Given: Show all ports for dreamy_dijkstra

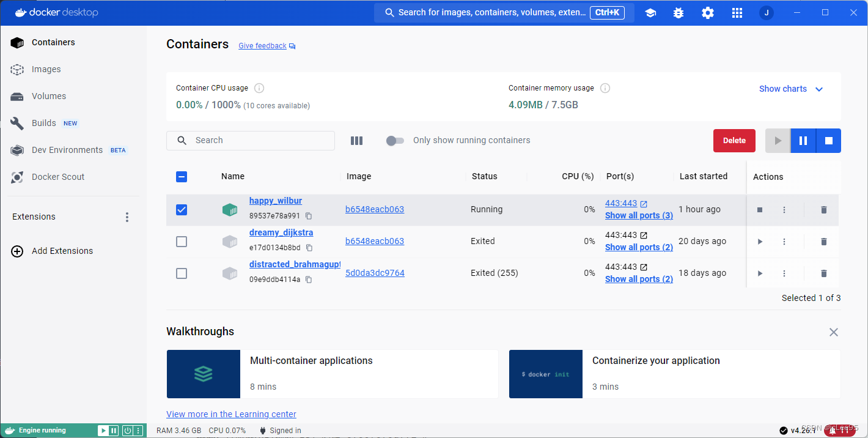Looking at the screenshot, I should (x=639, y=247).
